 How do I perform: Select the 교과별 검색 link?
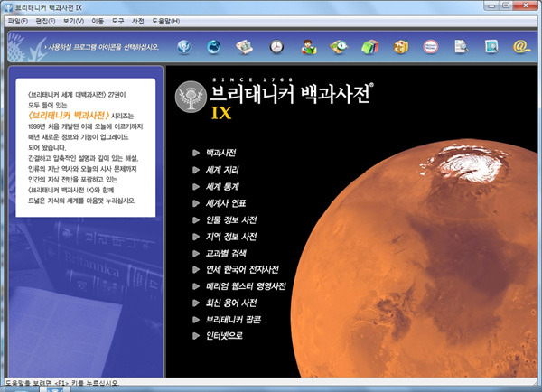(x=226, y=254)
